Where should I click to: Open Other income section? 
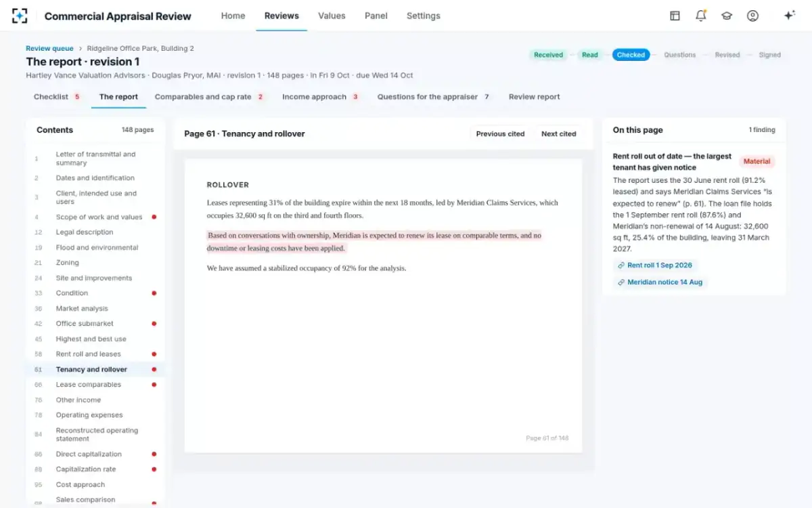[x=95, y=400]
